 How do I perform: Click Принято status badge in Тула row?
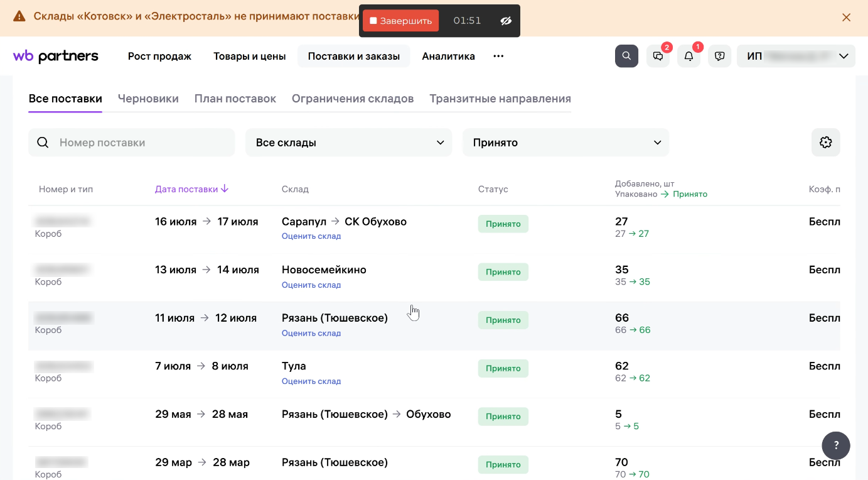(503, 368)
